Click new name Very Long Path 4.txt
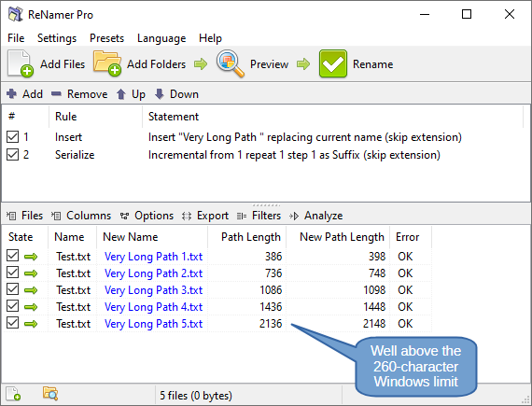 (153, 307)
